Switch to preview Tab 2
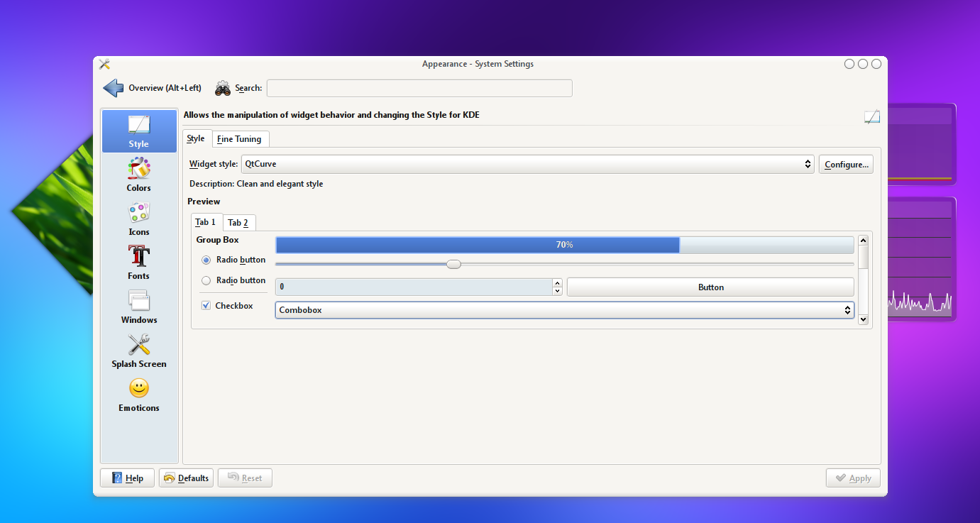980x523 pixels. pos(238,223)
